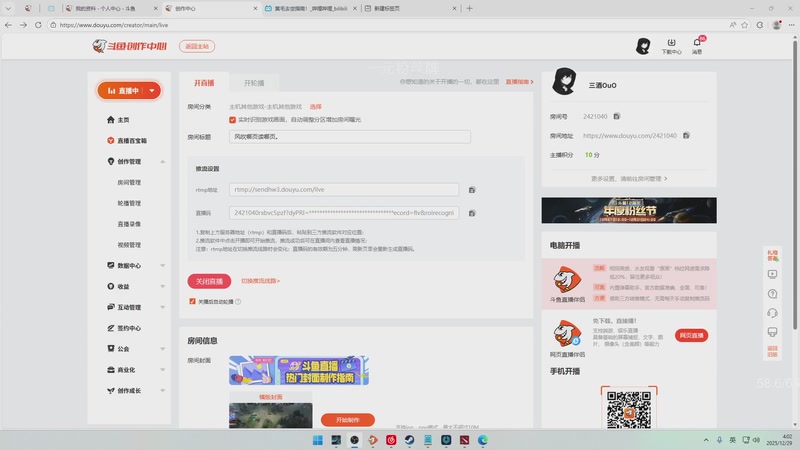
Task: Open 直播百宝箱 in the sidebar
Action: (x=127, y=141)
